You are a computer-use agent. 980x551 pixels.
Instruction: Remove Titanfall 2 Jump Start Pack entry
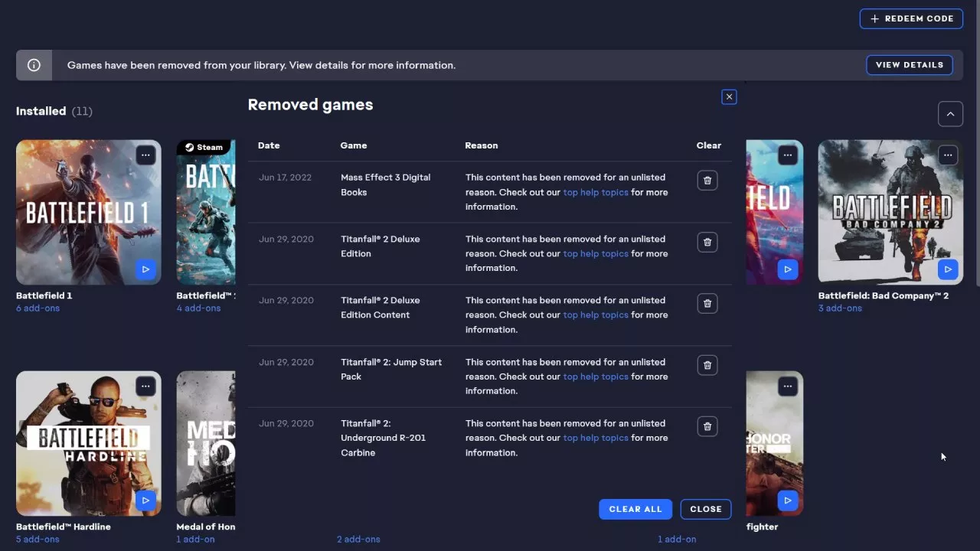(707, 365)
